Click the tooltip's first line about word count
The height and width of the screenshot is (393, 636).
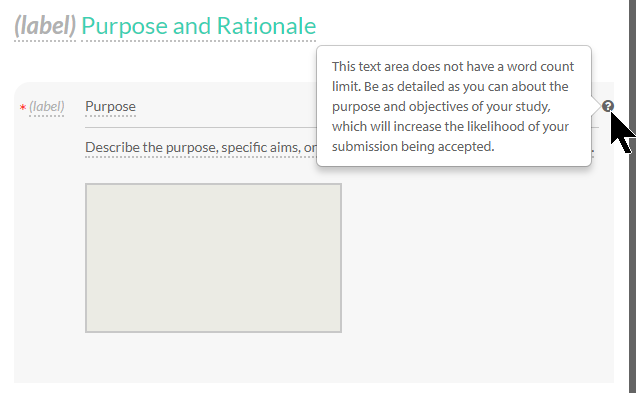[453, 67]
